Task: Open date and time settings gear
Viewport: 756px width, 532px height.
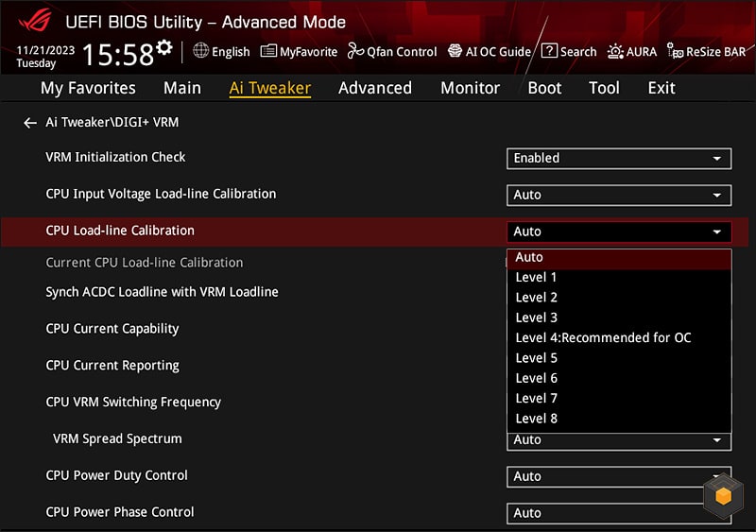Action: (x=164, y=47)
